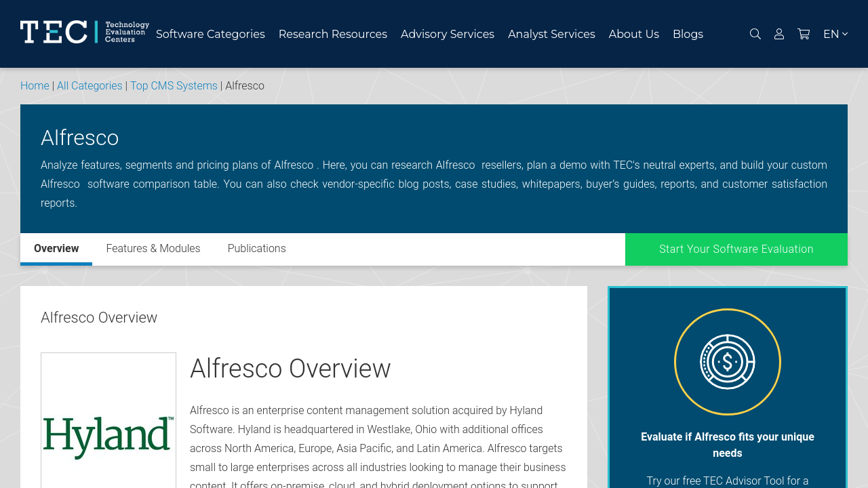
Task: Open the Analyst Services menu
Action: tap(551, 34)
